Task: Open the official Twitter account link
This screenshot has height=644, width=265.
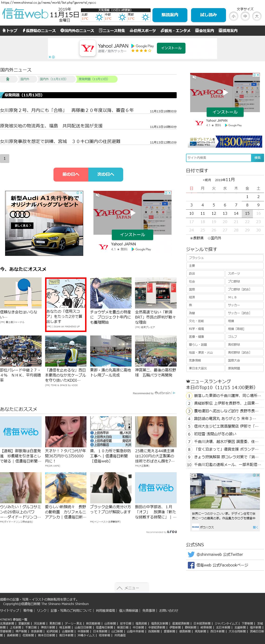Action: [219, 554]
